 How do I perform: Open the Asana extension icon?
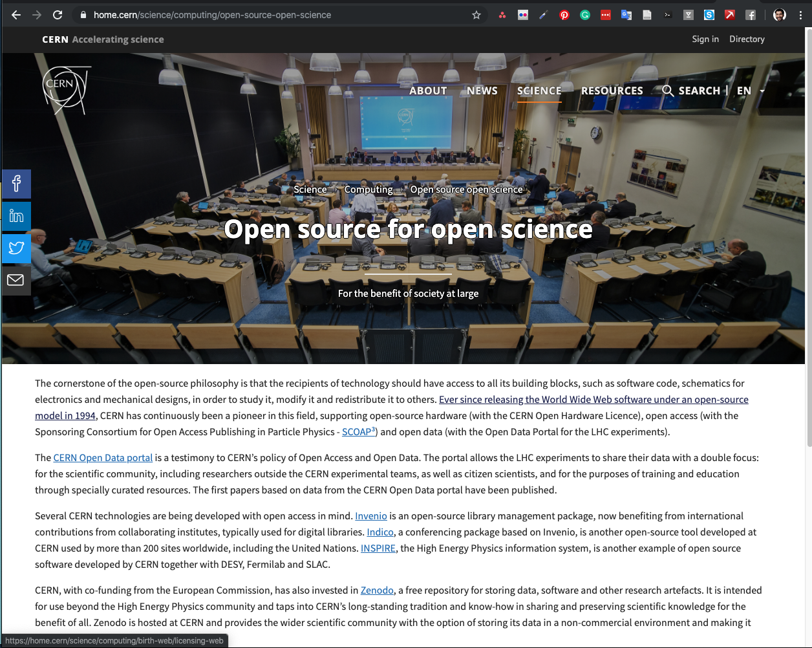click(502, 15)
